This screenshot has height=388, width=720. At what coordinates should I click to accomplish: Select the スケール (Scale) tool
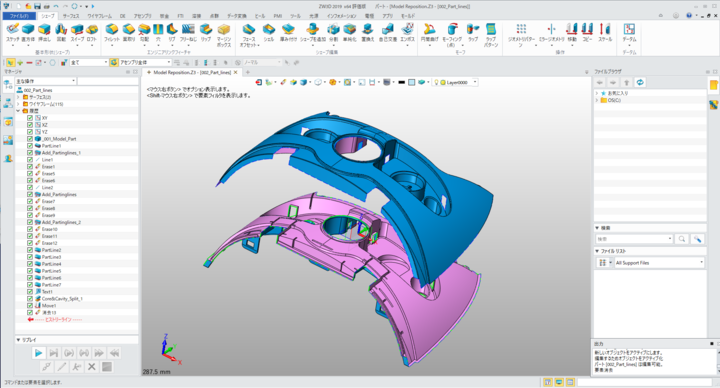(605, 33)
